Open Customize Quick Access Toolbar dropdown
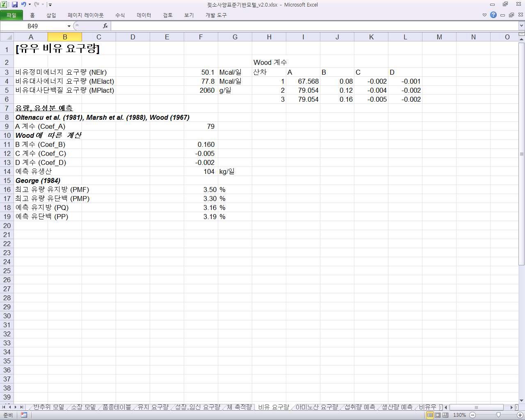Screen dimensions: 525x420 tap(50, 5)
